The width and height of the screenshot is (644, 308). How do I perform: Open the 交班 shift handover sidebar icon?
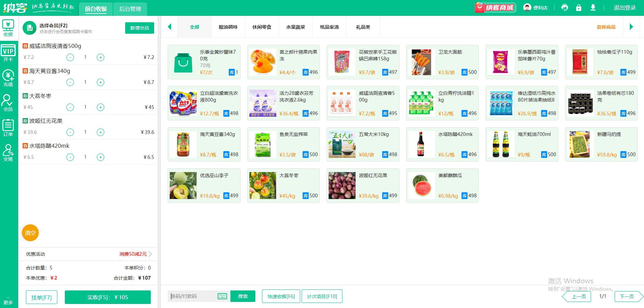[8, 153]
